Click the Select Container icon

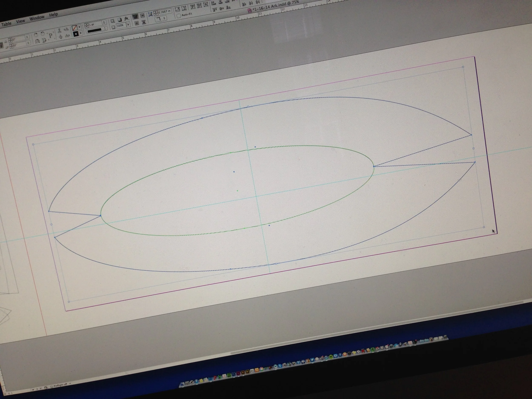pos(60,31)
